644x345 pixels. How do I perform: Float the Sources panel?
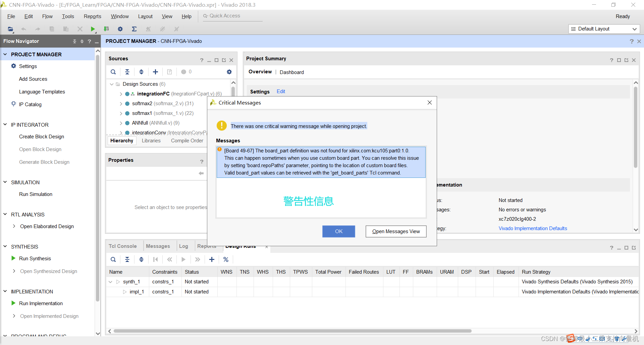pos(224,60)
